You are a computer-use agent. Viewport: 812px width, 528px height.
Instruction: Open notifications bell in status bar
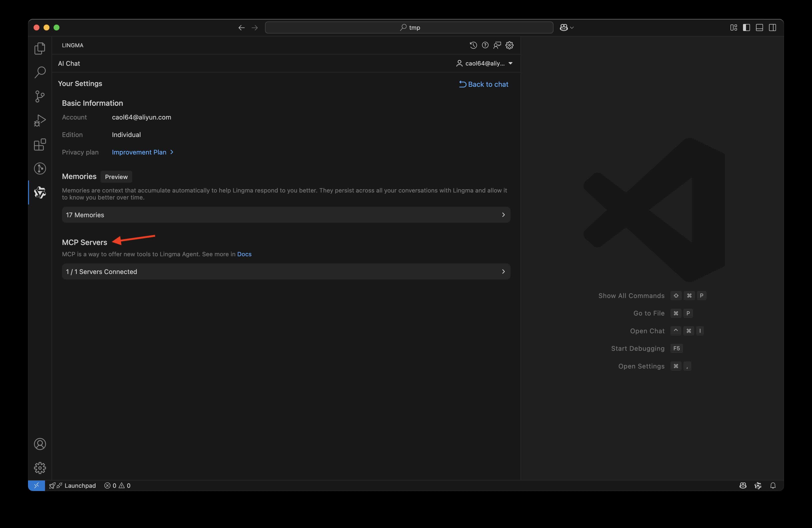click(x=773, y=485)
